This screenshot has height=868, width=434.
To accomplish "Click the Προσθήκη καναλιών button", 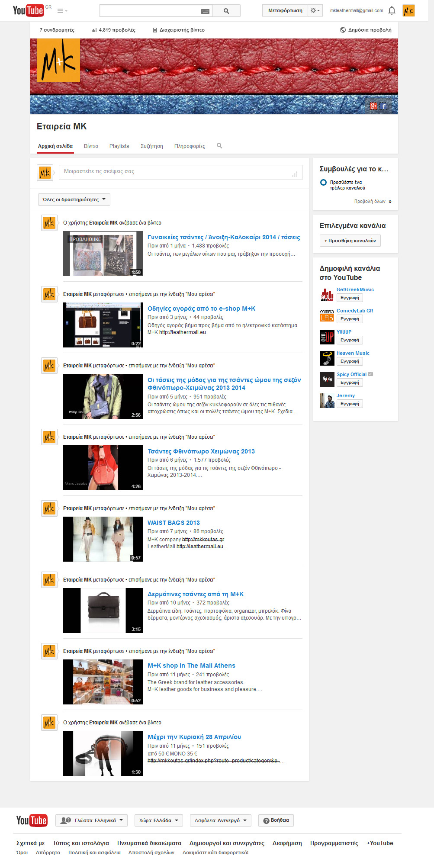I will [350, 241].
